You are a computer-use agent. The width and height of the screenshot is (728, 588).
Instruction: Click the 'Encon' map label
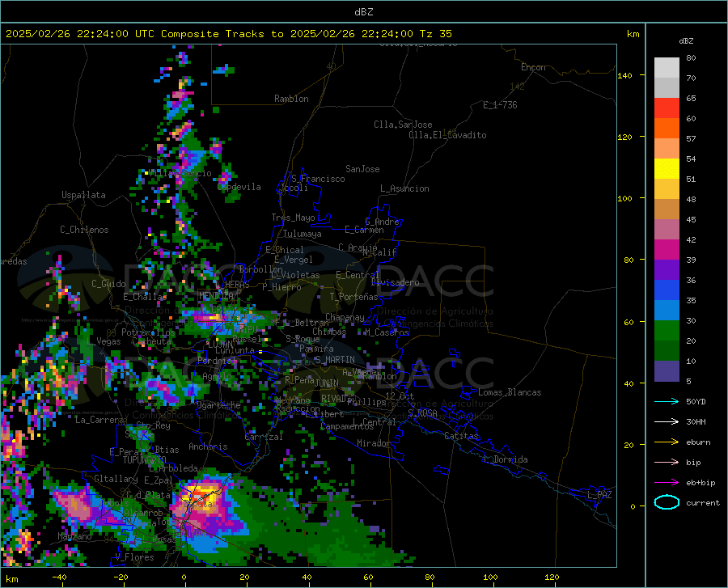click(533, 67)
